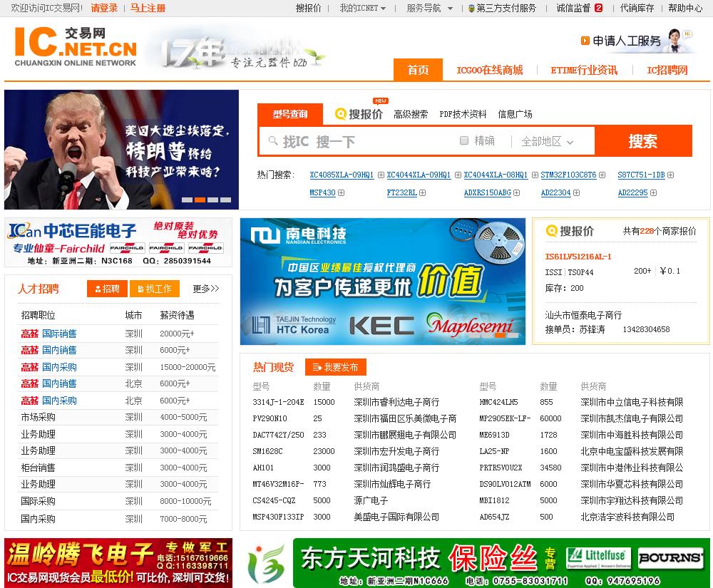Click the plus icon beside ADXRS150ABG
Viewport: 713px width, 588px height.
click(516, 192)
